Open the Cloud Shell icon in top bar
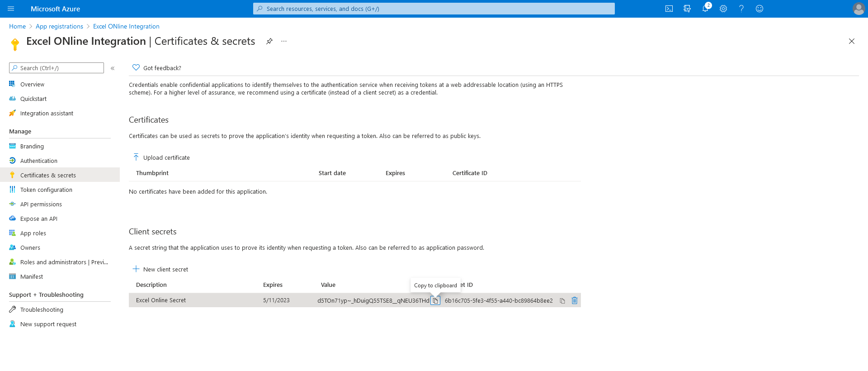868x371 pixels. click(669, 9)
